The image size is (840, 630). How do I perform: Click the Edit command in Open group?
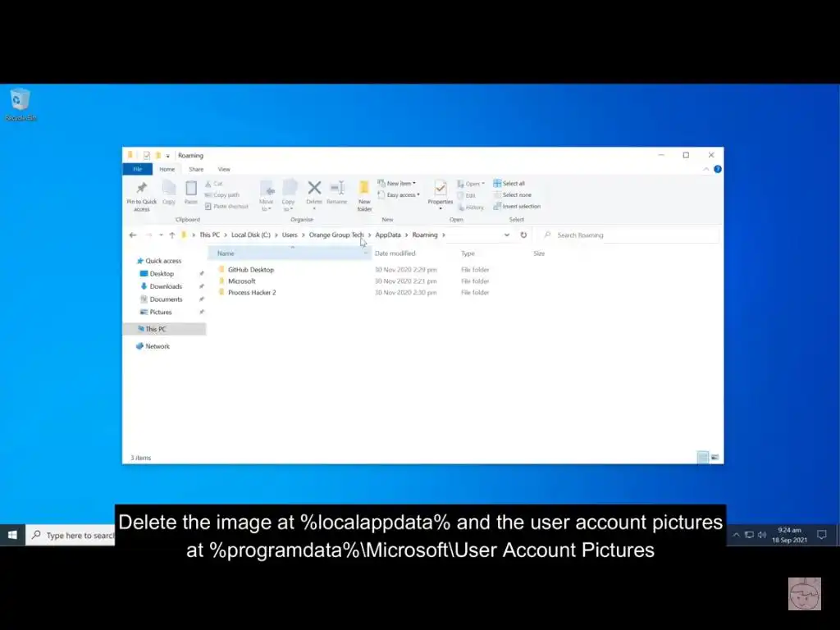coord(467,195)
